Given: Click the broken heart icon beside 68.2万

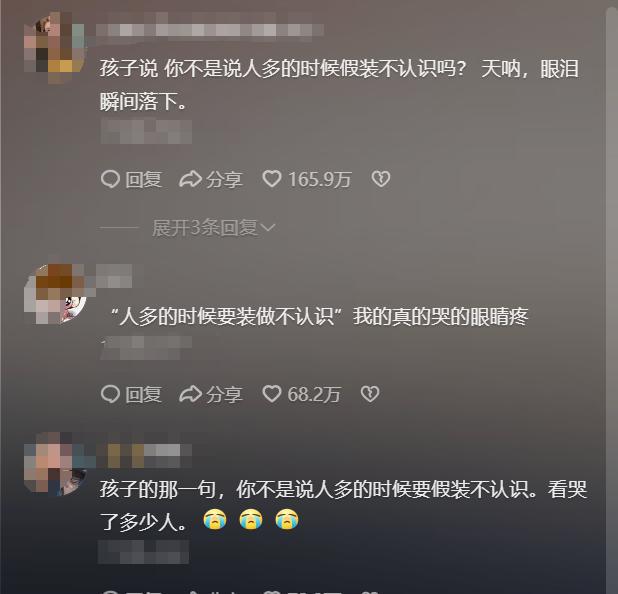Looking at the screenshot, I should 370,394.
